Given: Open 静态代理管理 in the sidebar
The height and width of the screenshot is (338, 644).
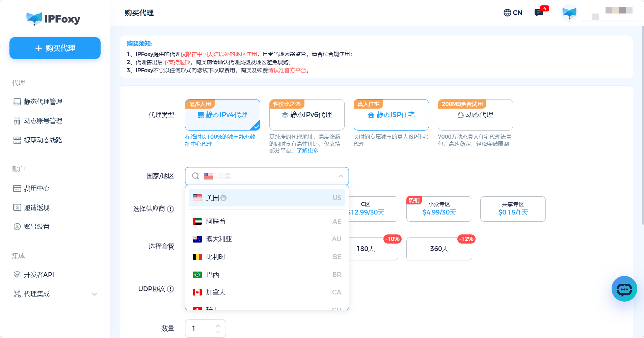Looking at the screenshot, I should coord(43,102).
